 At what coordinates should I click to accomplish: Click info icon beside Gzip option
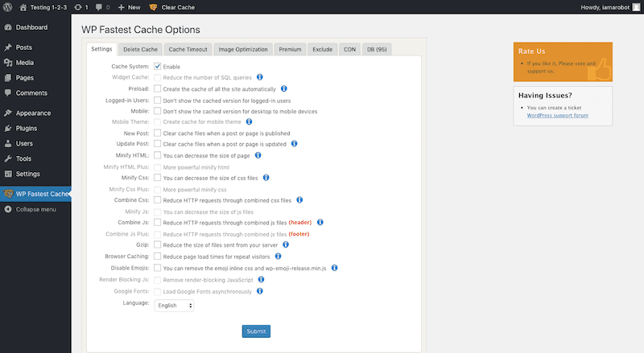[286, 244]
